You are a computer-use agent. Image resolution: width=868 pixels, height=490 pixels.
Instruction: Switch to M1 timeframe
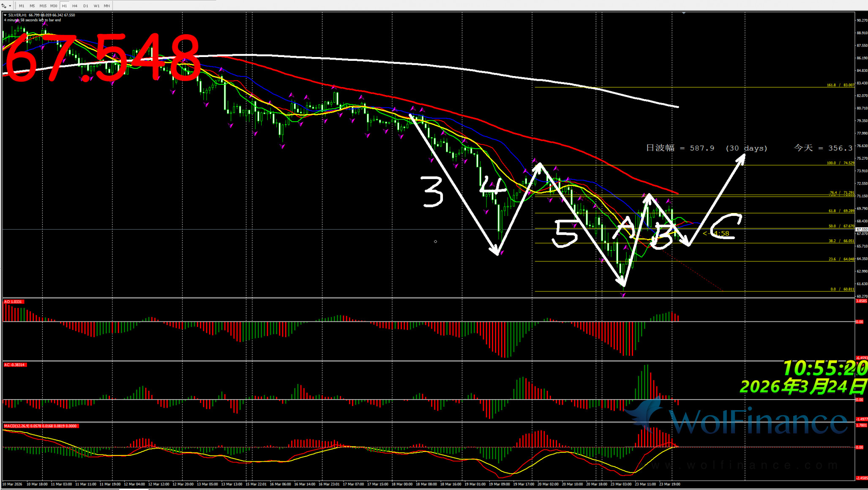pos(22,6)
